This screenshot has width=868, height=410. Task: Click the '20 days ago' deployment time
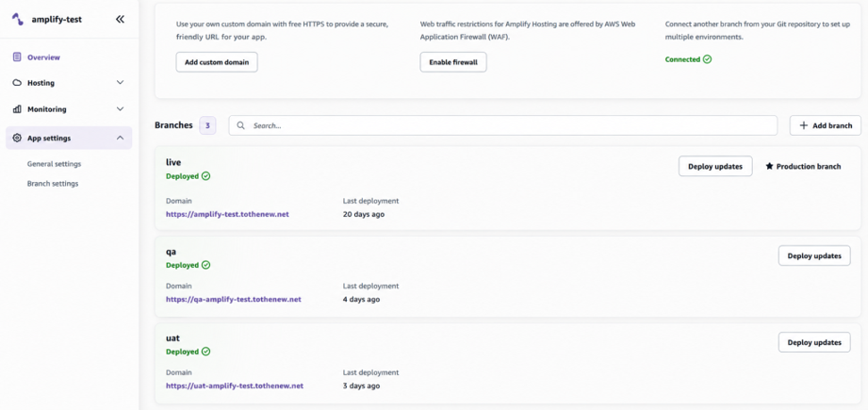364,214
